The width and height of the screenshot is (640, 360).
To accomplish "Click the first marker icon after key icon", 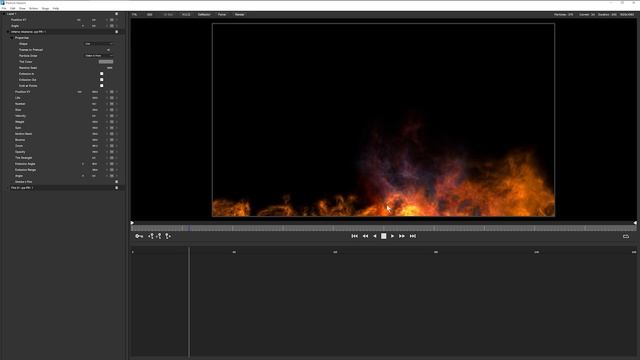I will (151, 236).
